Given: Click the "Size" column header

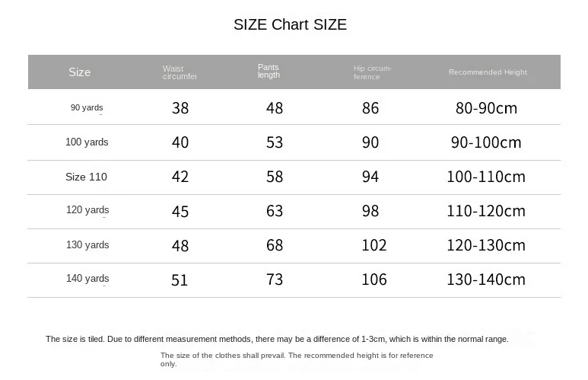Looking at the screenshot, I should coord(80,72).
